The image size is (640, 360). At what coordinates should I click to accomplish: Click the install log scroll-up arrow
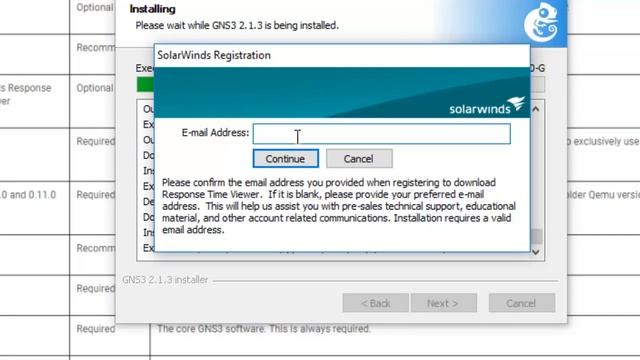(x=536, y=109)
